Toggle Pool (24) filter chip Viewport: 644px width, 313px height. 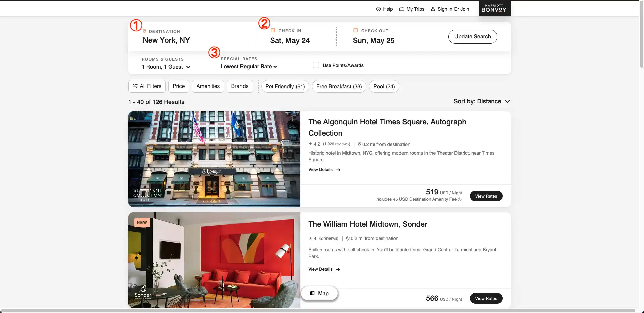click(384, 86)
